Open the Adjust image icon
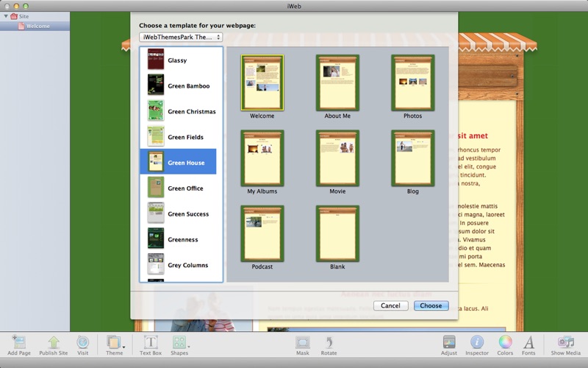588x368 pixels. coord(449,342)
